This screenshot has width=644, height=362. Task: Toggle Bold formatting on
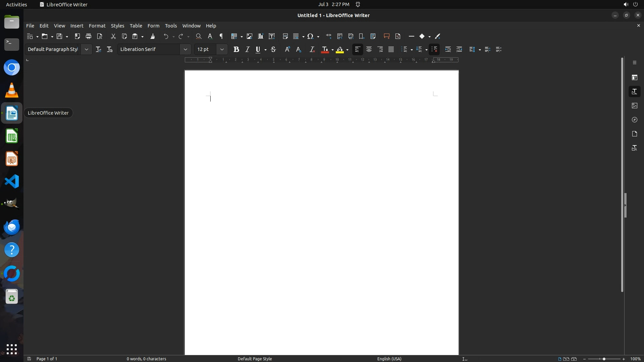pyautogui.click(x=236, y=49)
